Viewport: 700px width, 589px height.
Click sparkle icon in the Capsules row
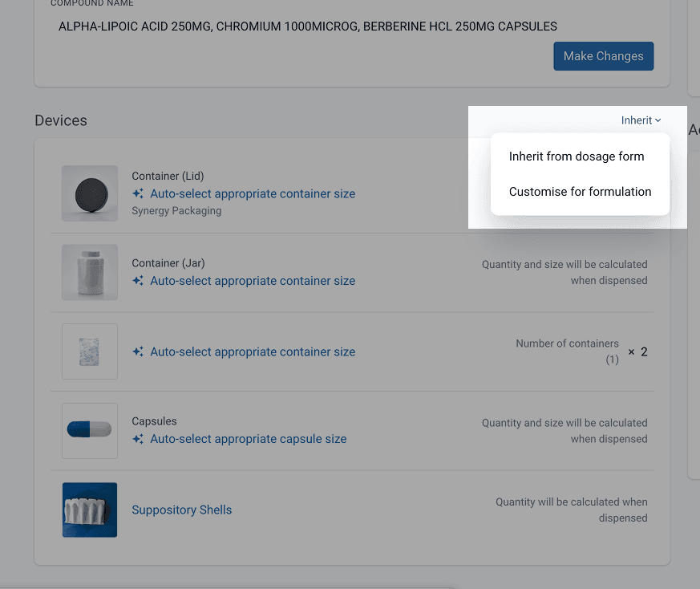coord(138,439)
